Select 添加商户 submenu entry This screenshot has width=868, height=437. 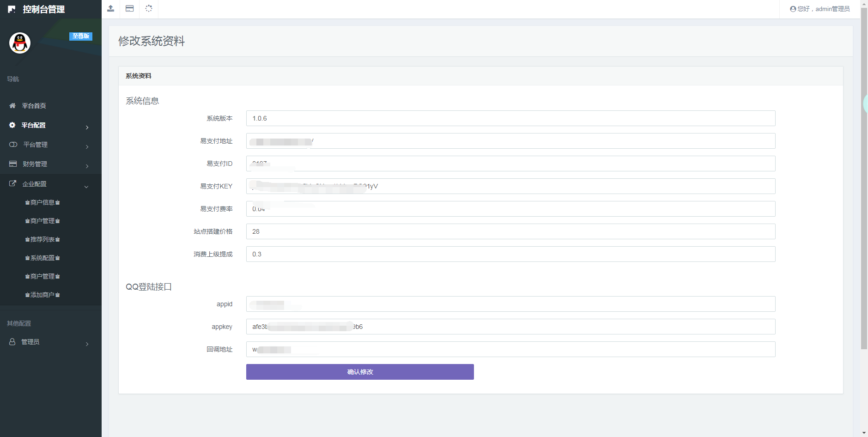42,295
